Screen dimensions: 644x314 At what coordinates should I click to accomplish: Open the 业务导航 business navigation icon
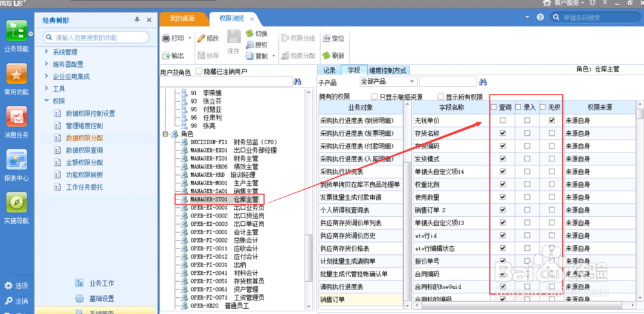(x=17, y=31)
